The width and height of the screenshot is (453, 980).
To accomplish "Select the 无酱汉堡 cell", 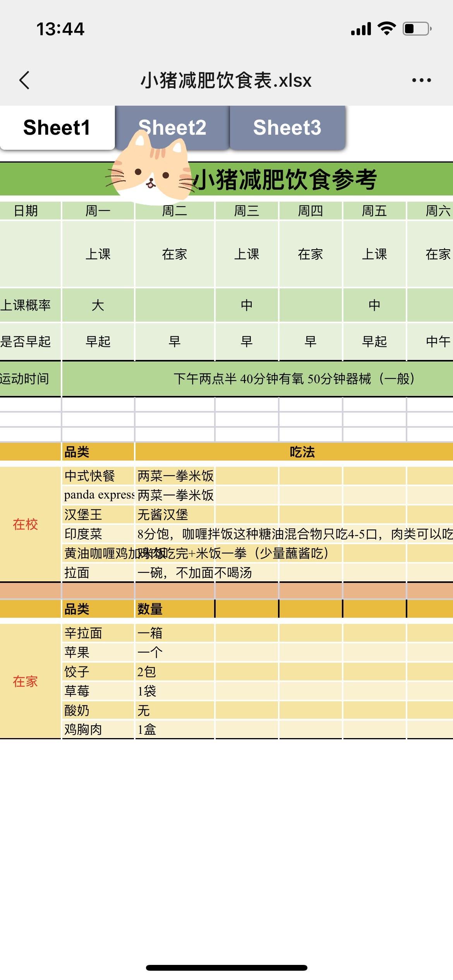I will pos(175,514).
